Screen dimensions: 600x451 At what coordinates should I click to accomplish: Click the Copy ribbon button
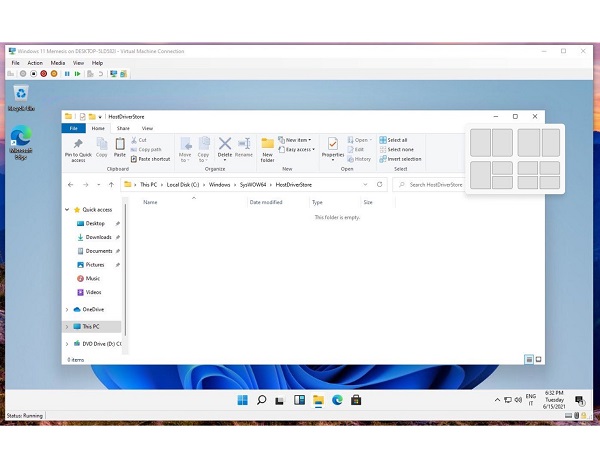pos(101,147)
